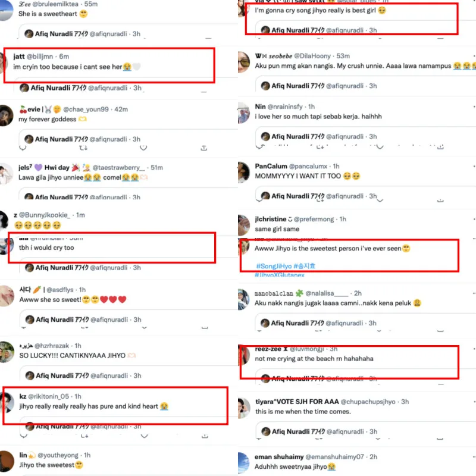Viewport: 476px width, 476px height.
Task: Open the #SongJiHyo hashtag
Action: click(x=274, y=266)
